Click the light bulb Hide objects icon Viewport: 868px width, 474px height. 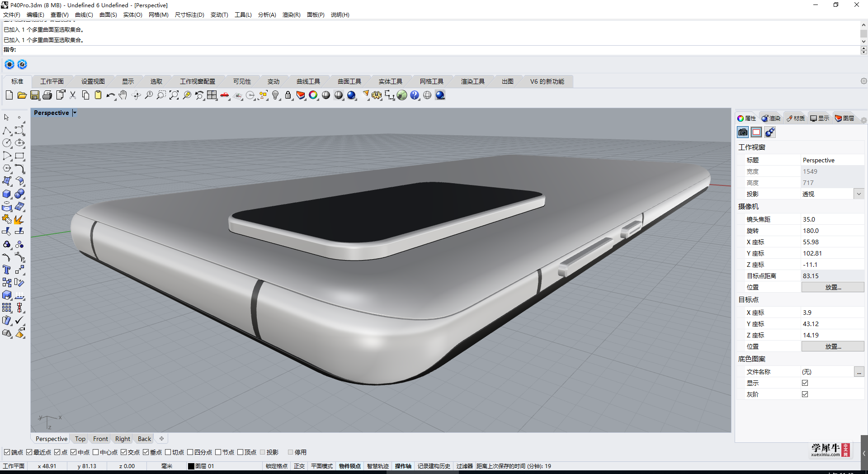coord(275,95)
